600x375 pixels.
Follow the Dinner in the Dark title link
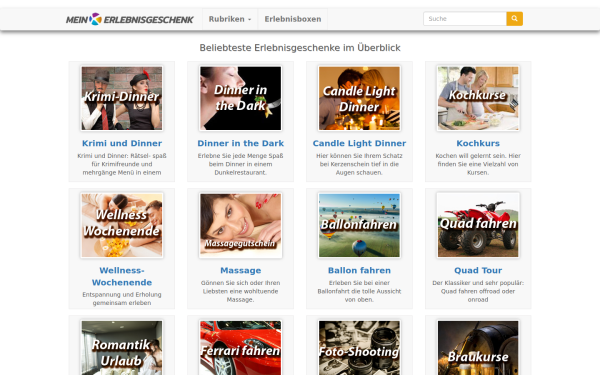[241, 143]
